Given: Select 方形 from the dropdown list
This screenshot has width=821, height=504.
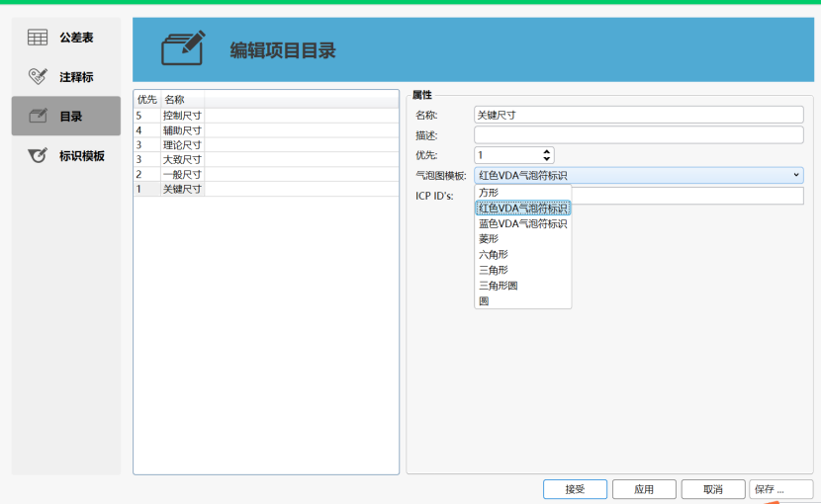Looking at the screenshot, I should [489, 193].
